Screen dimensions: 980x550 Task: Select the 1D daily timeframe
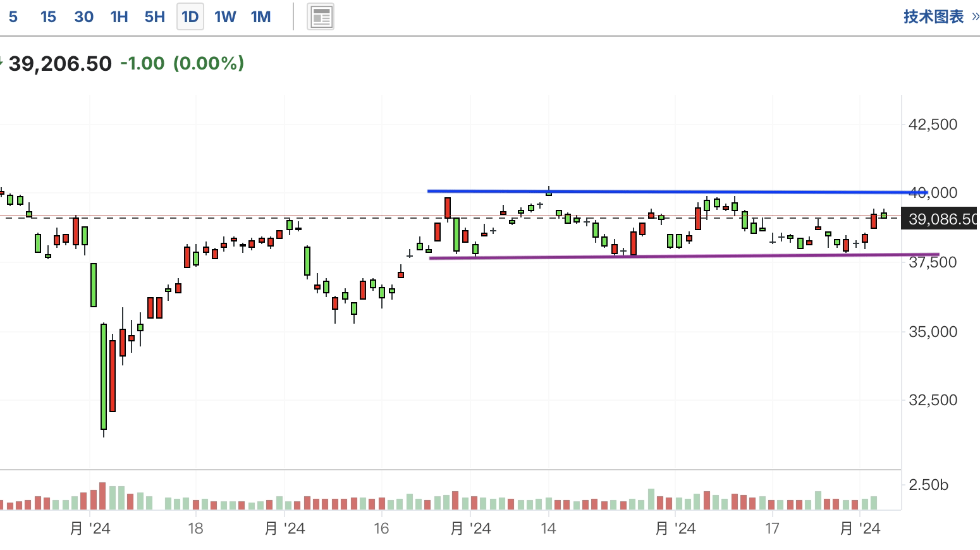click(190, 17)
